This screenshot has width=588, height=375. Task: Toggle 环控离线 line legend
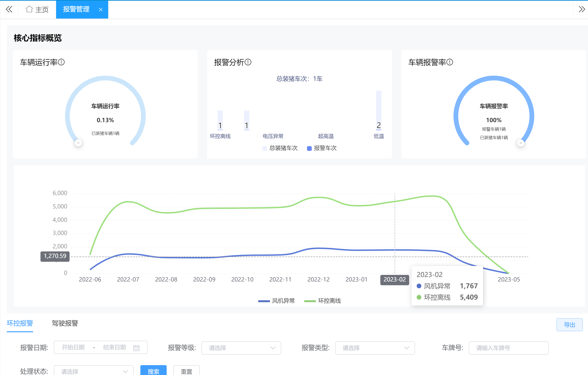click(322, 301)
